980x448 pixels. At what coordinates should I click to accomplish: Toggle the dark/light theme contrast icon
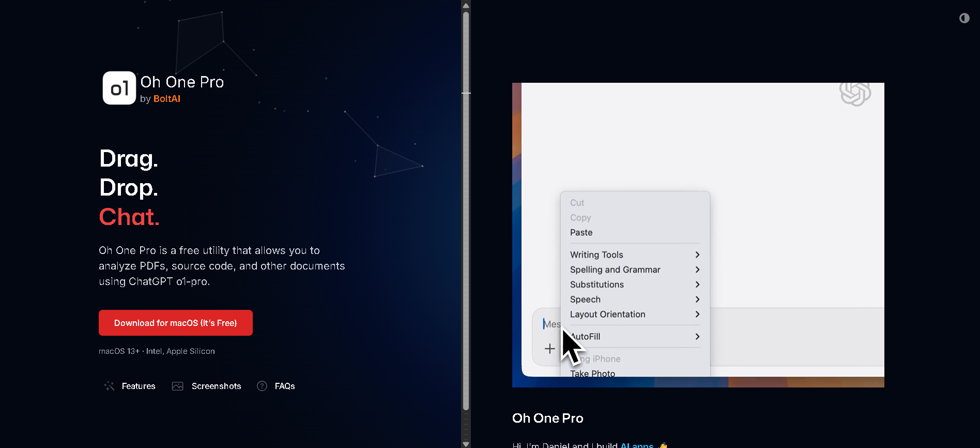964,18
